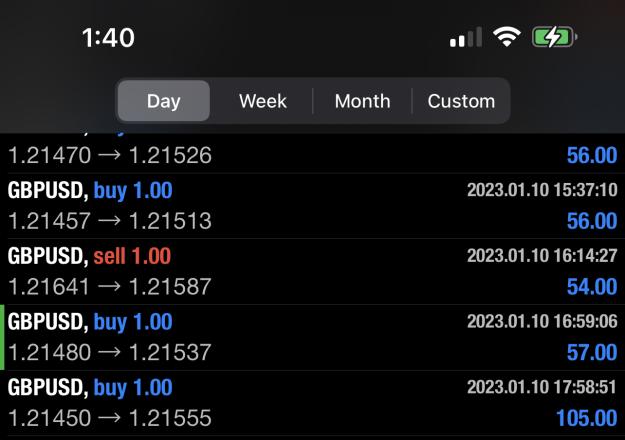Tap the 54.00 profit value

click(592, 287)
